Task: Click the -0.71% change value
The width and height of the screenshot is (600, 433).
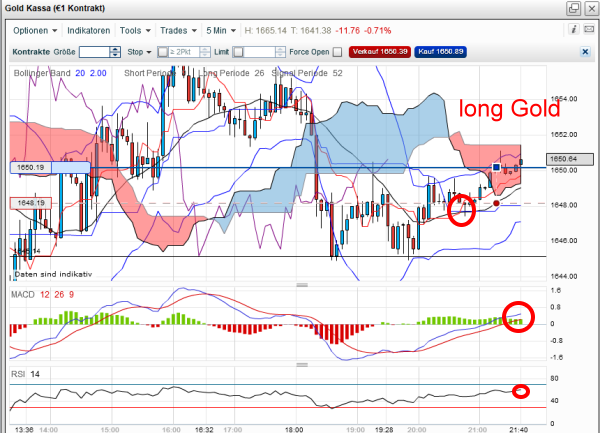Action: (x=377, y=31)
